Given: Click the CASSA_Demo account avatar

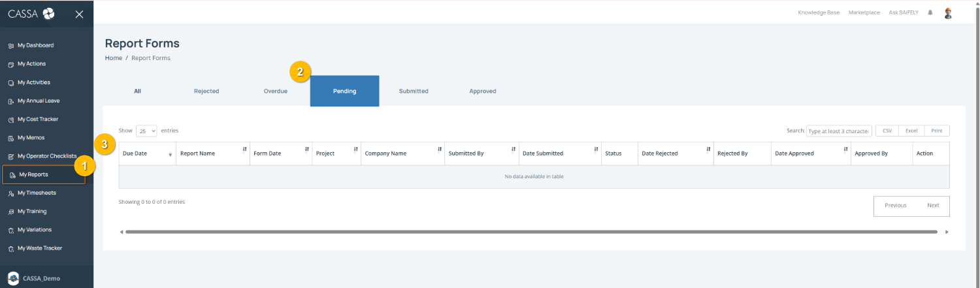Looking at the screenshot, I should click(x=13, y=278).
